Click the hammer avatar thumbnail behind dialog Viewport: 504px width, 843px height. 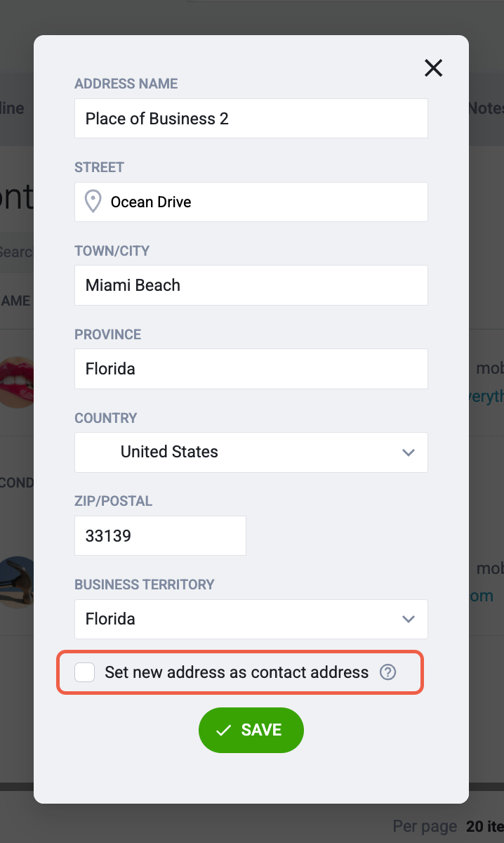(x=17, y=582)
